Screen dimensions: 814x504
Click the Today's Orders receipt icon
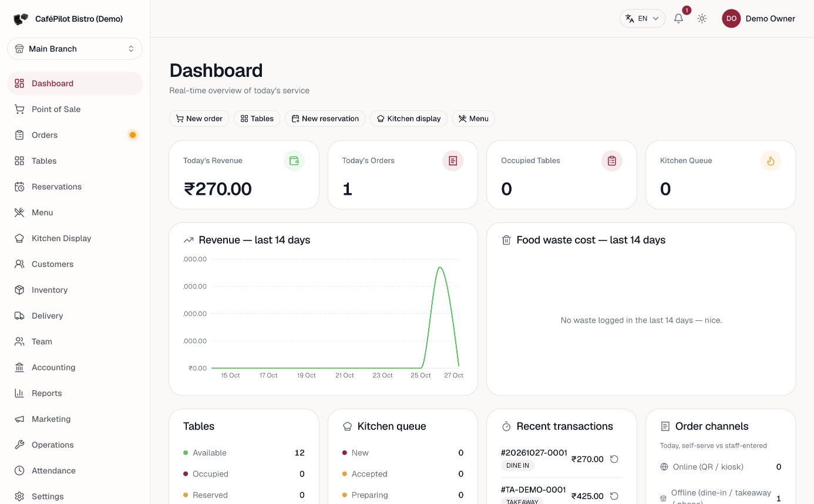pyautogui.click(x=453, y=161)
